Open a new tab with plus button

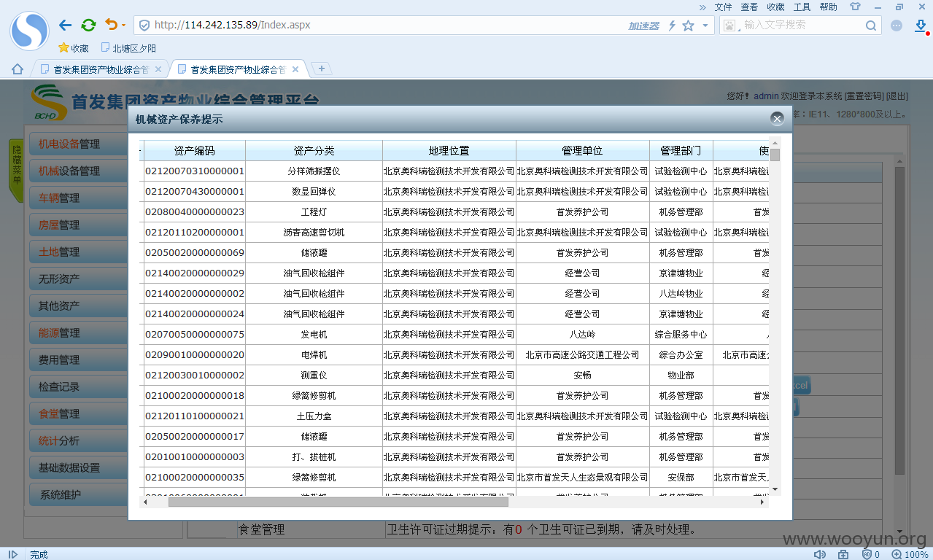pyautogui.click(x=322, y=69)
